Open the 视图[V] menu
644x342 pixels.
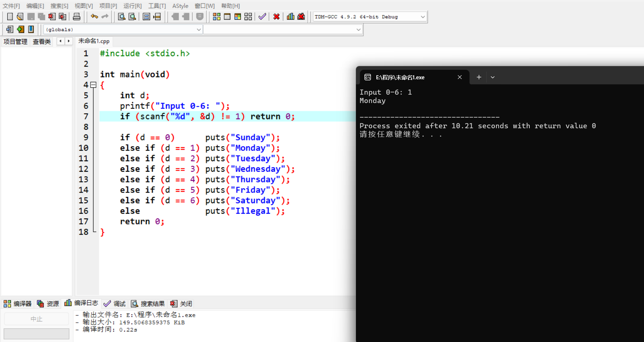pyautogui.click(x=84, y=6)
